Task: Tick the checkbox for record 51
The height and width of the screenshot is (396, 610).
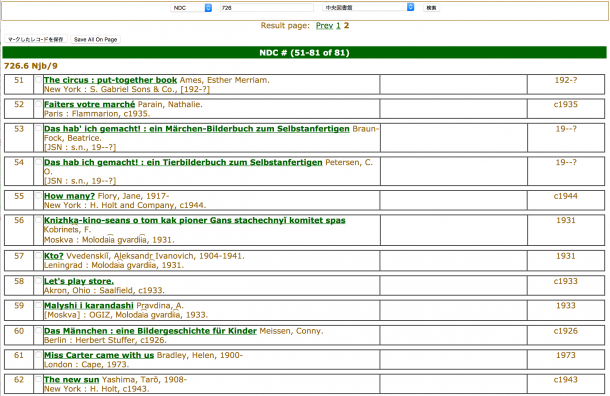Action: 38,80
